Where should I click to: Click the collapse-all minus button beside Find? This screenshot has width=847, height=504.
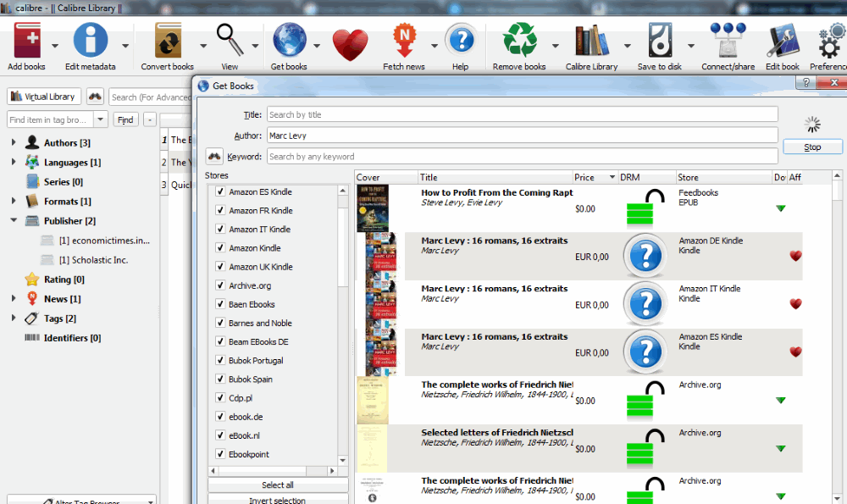pyautogui.click(x=150, y=119)
